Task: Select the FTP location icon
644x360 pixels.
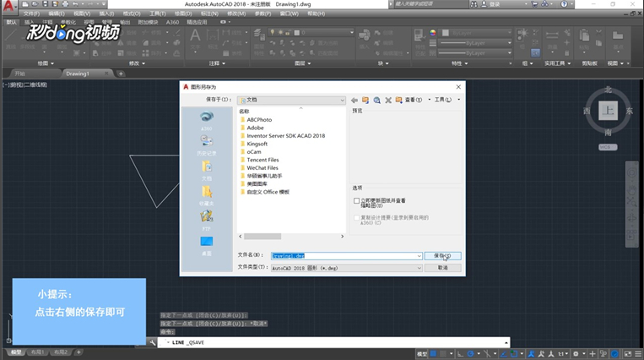Action: [x=206, y=218]
